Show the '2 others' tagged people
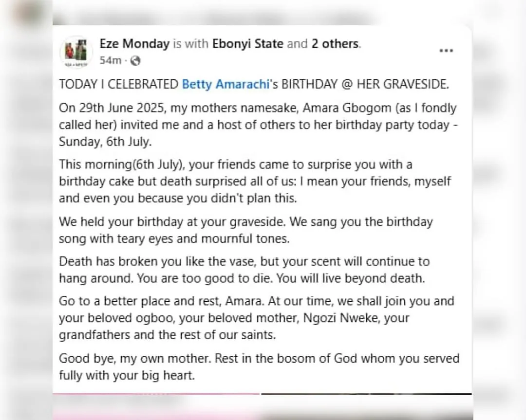526x420 pixels. coord(335,44)
